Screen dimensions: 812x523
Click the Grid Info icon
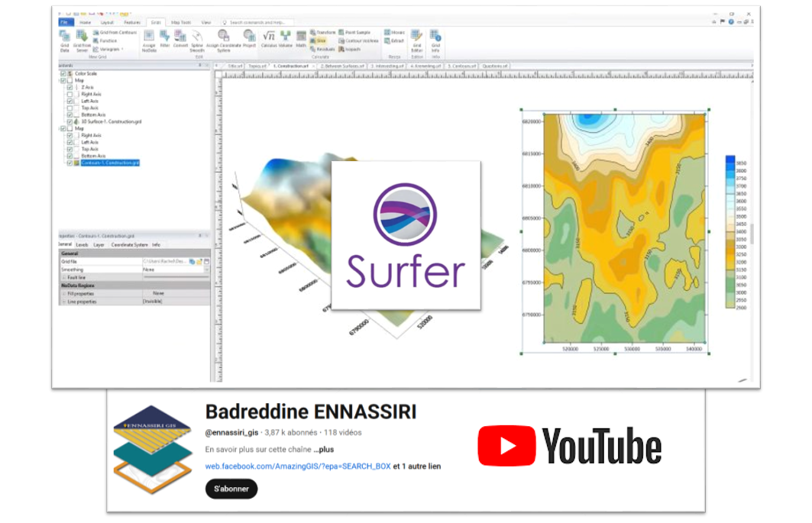coord(435,41)
